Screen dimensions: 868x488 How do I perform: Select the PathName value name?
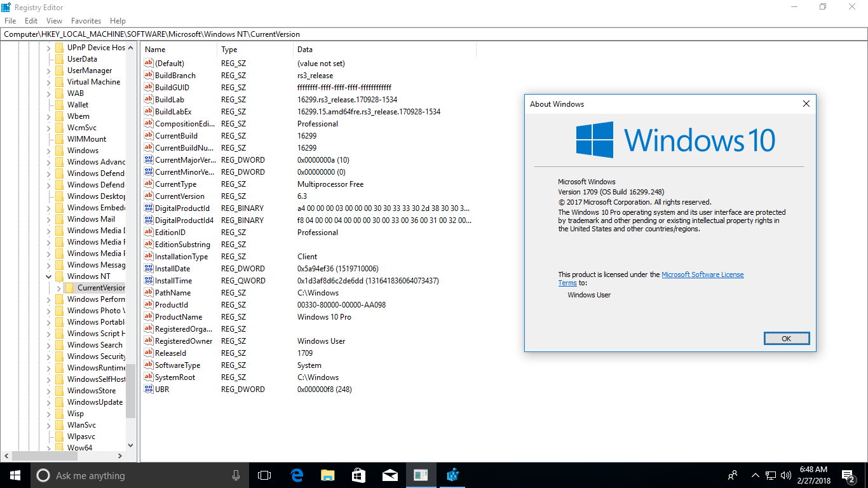(172, 293)
